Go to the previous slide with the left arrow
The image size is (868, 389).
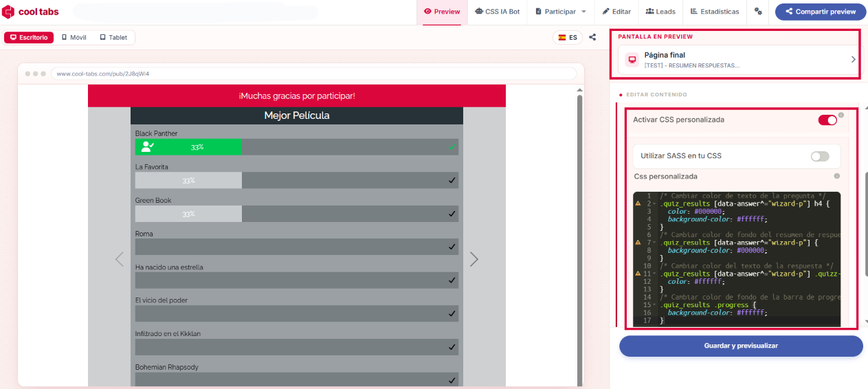120,259
